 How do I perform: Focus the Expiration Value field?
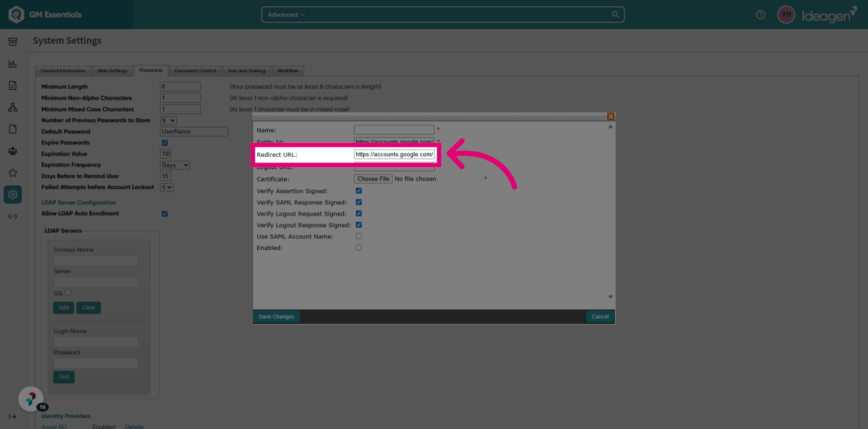pyautogui.click(x=165, y=154)
